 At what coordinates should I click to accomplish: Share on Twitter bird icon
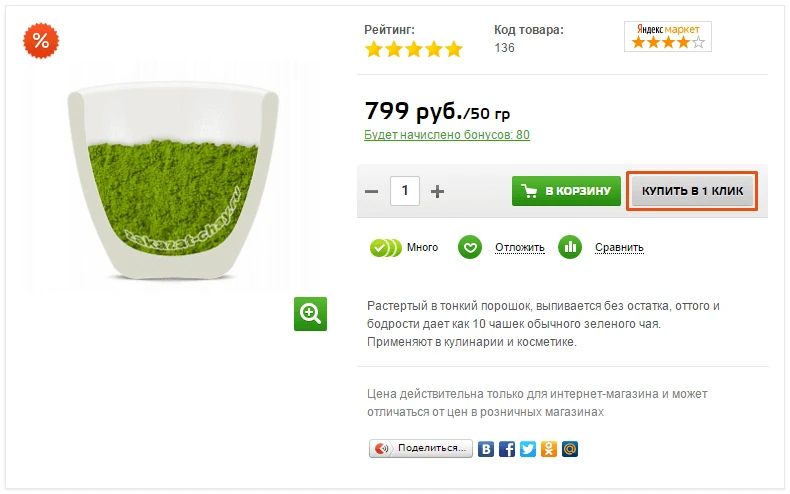pos(528,449)
